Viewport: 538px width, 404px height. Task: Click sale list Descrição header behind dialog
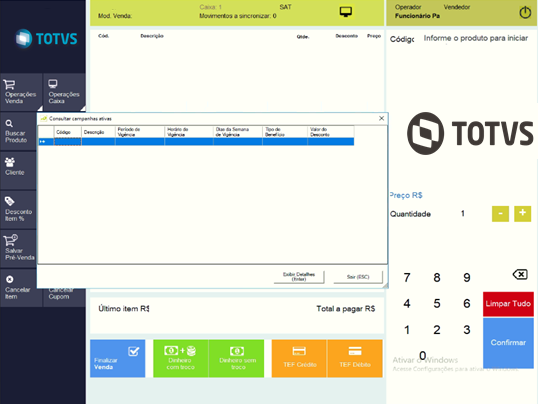coord(152,36)
